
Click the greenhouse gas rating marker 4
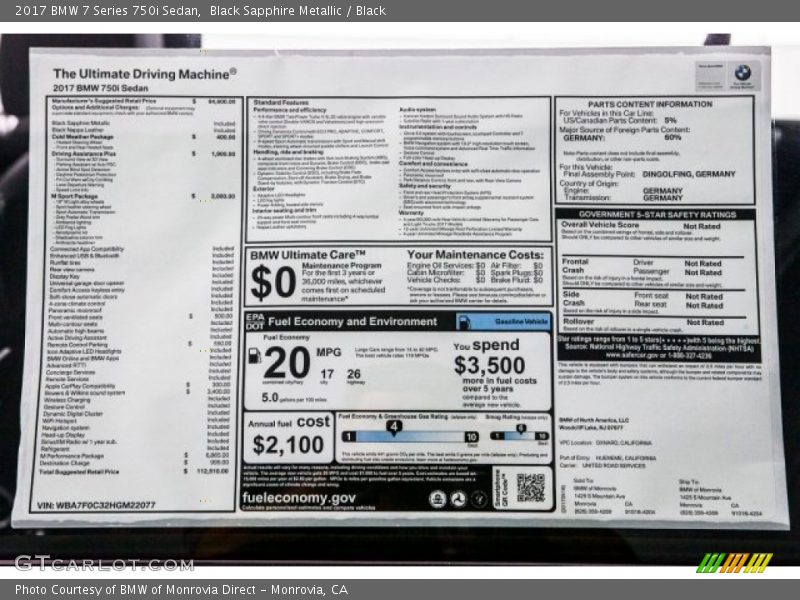click(x=393, y=428)
